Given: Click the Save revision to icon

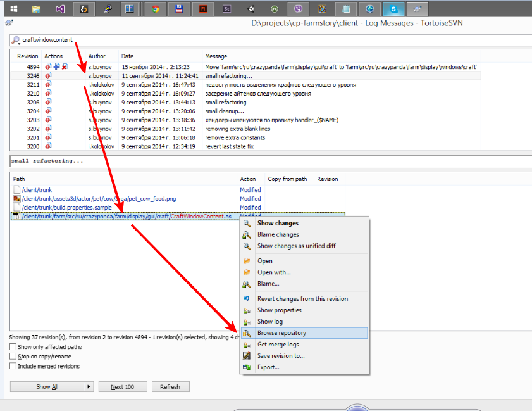Looking at the screenshot, I should point(247,356).
